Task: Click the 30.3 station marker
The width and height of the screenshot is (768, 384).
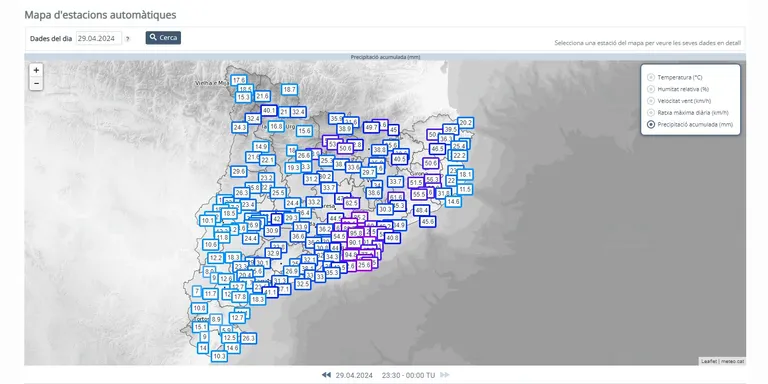Action: pos(385,209)
